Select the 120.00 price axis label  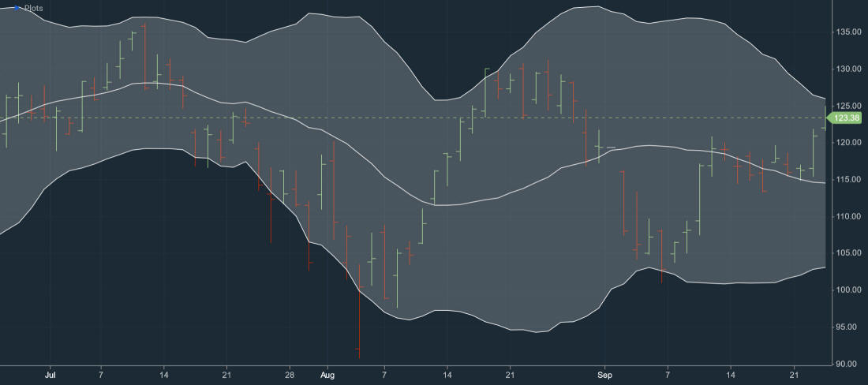849,143
